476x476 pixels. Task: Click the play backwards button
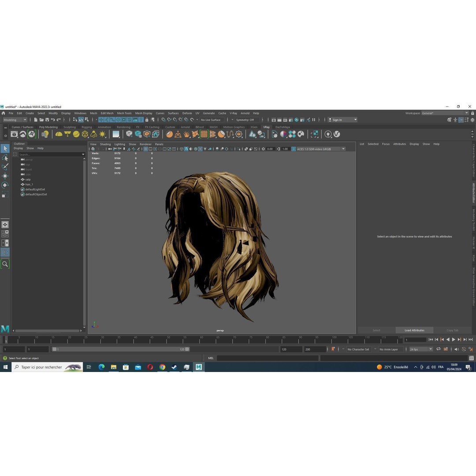(x=448, y=340)
